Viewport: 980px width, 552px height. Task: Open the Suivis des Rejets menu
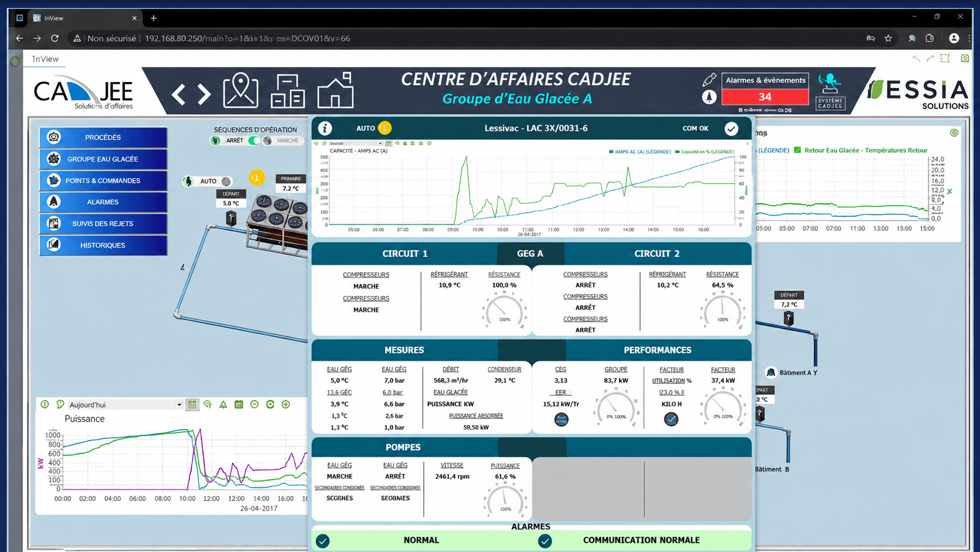coord(103,223)
